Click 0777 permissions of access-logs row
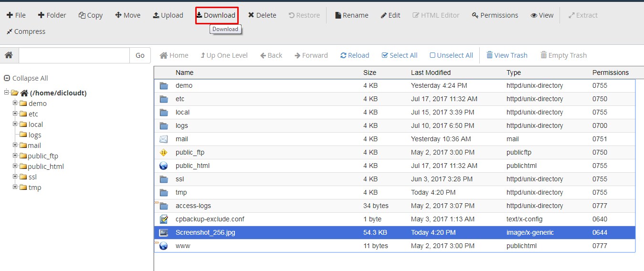The image size is (644, 271). click(x=600, y=206)
